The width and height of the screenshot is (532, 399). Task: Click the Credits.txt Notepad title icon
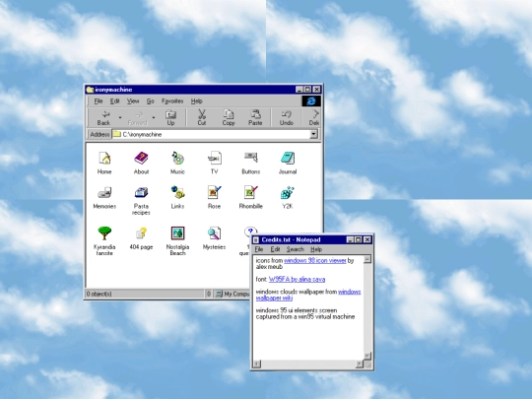click(x=256, y=239)
